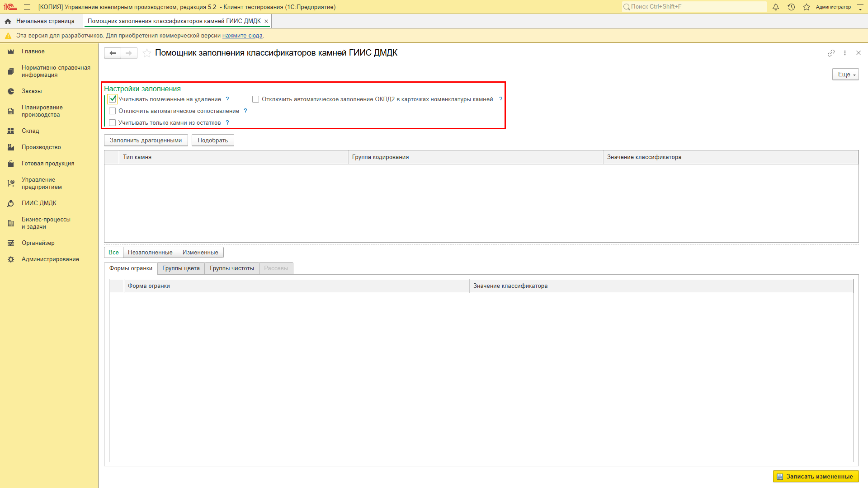Switch to Начальная страница tab
The image size is (868, 488).
click(x=42, y=21)
